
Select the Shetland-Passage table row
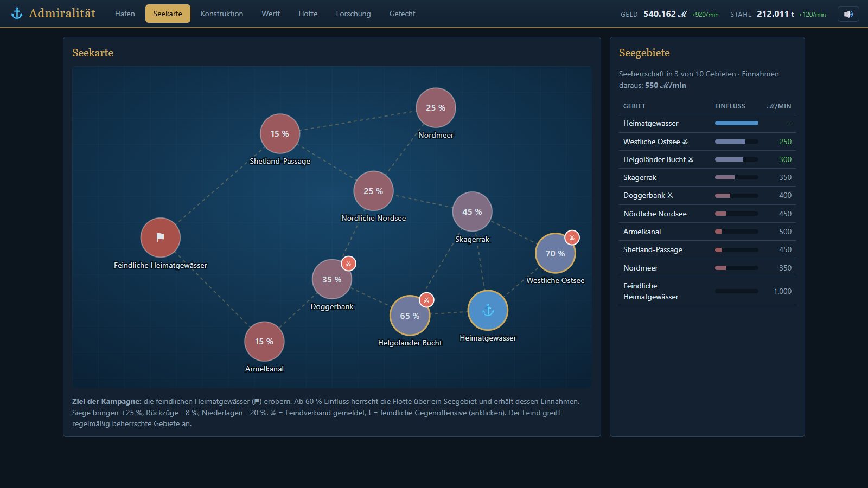pyautogui.click(x=707, y=249)
